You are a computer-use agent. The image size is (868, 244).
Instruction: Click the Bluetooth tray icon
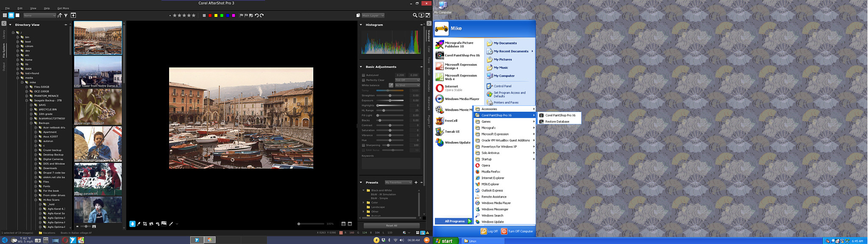click(x=389, y=240)
